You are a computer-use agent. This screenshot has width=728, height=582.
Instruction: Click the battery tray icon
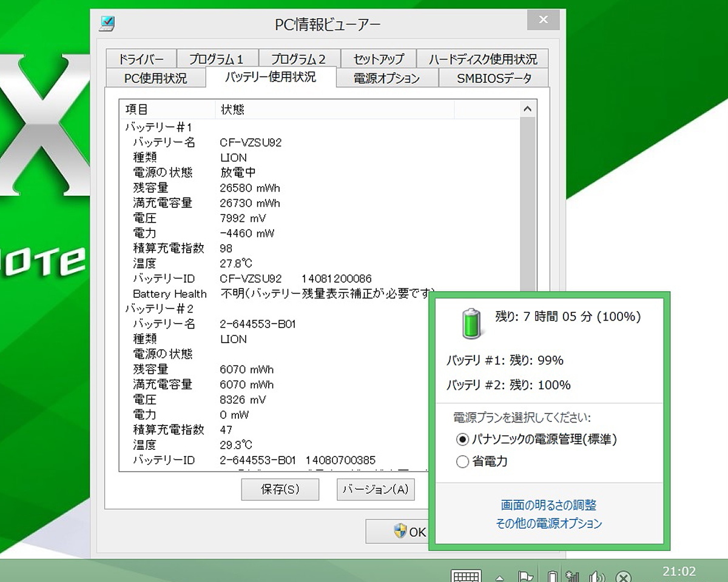(551, 576)
